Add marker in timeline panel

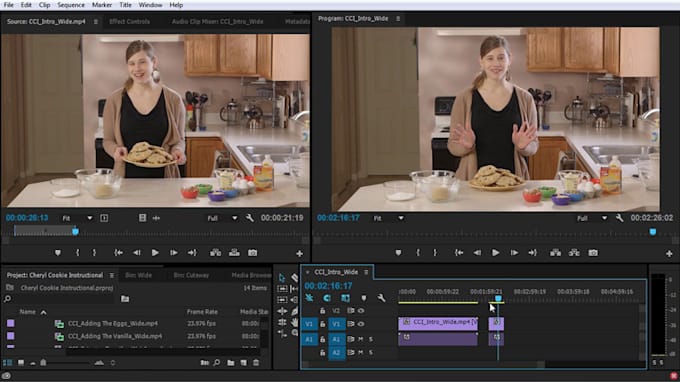pos(363,298)
